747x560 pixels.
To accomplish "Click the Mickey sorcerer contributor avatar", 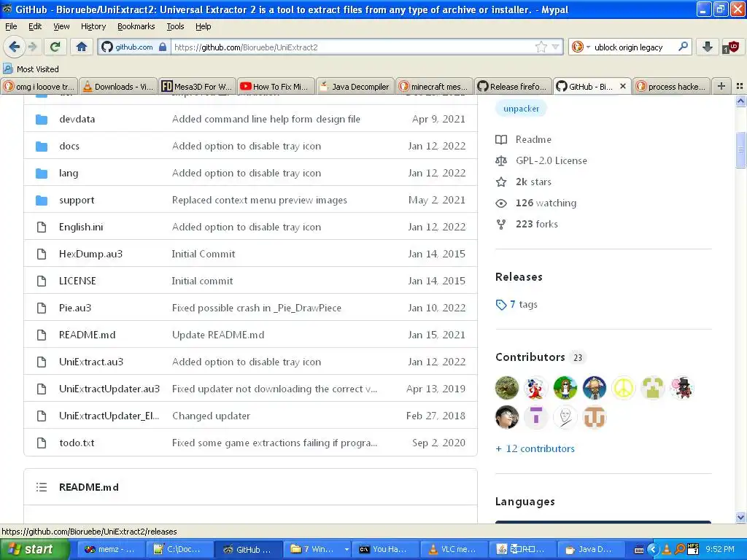I will [x=536, y=388].
